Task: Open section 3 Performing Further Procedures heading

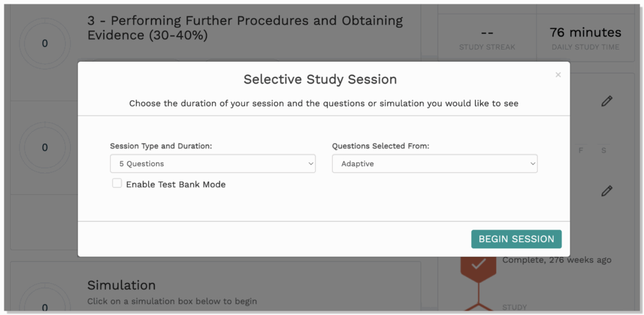Action: [245, 28]
